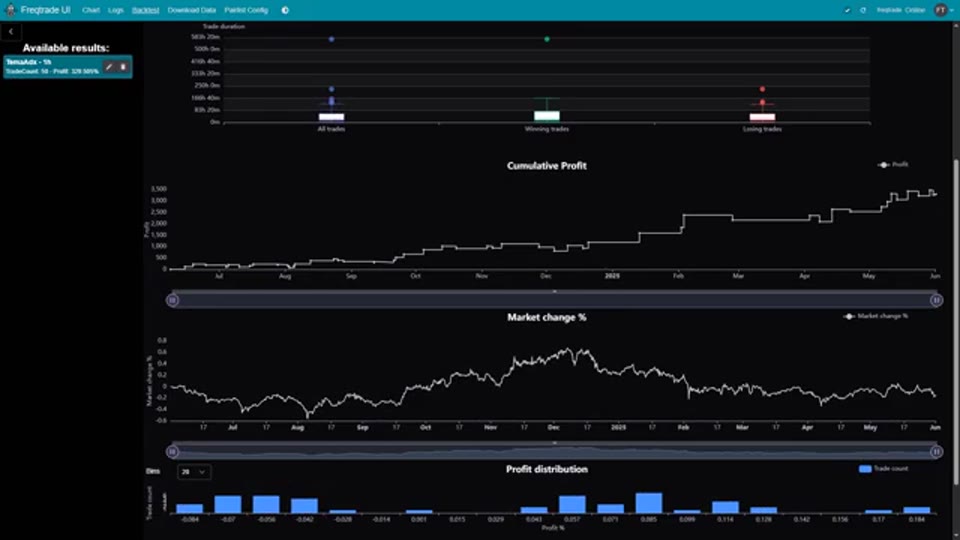Click the top blue outlier dot above All trades
The image size is (960, 540).
[x=331, y=39]
